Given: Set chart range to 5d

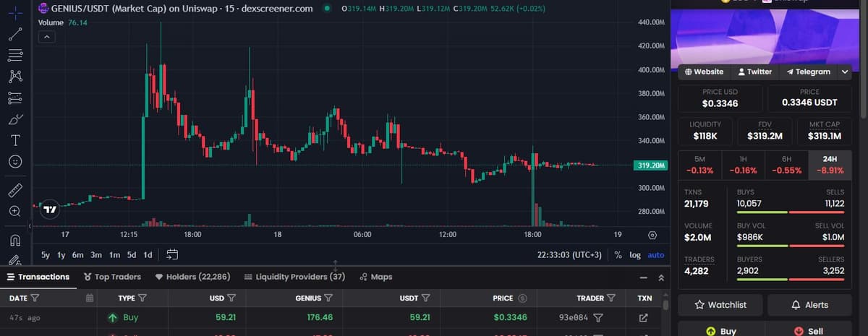Looking at the screenshot, I should click(132, 254).
